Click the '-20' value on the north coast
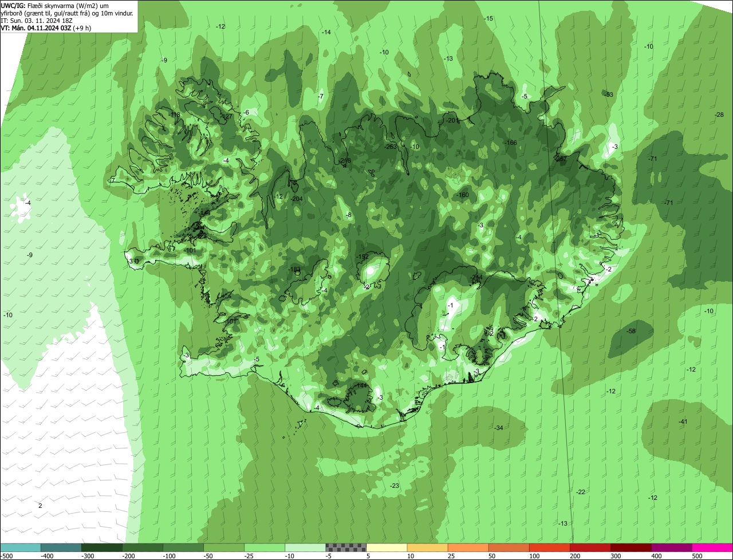Viewport: 733px width, 560px height. 451,120
